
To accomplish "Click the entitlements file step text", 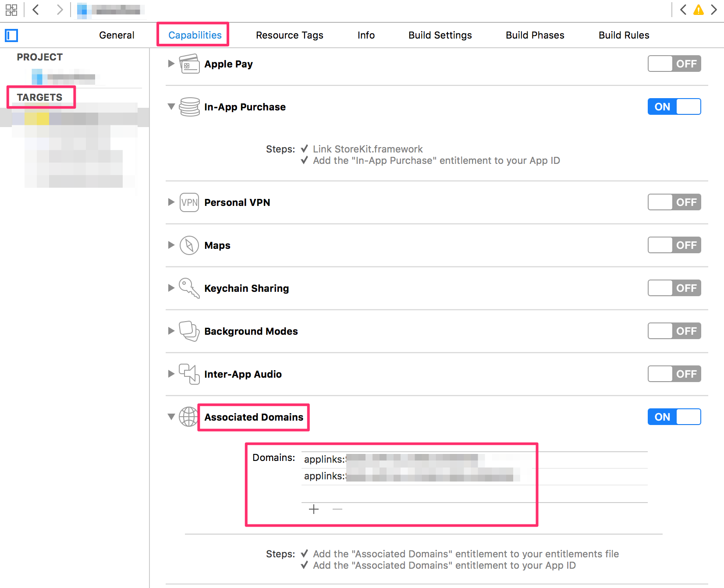I will [466, 554].
